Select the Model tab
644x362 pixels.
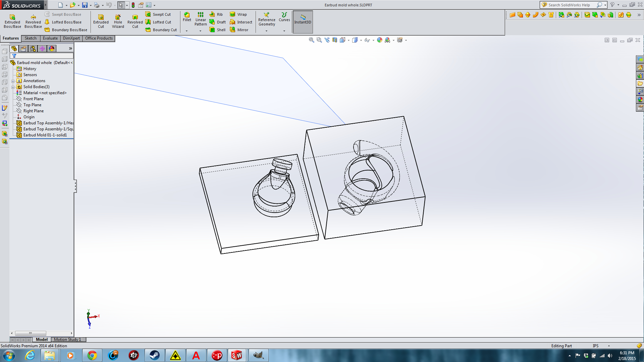pos(42,340)
